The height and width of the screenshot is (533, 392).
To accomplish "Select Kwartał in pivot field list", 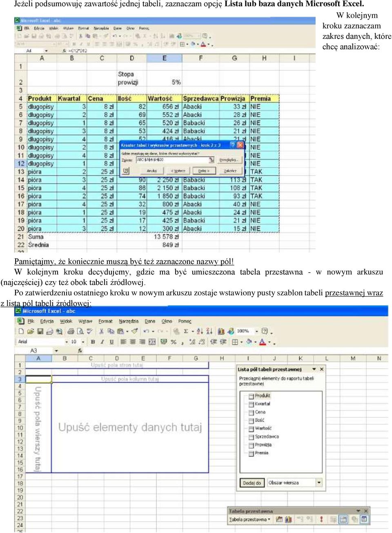I will [x=262, y=404].
